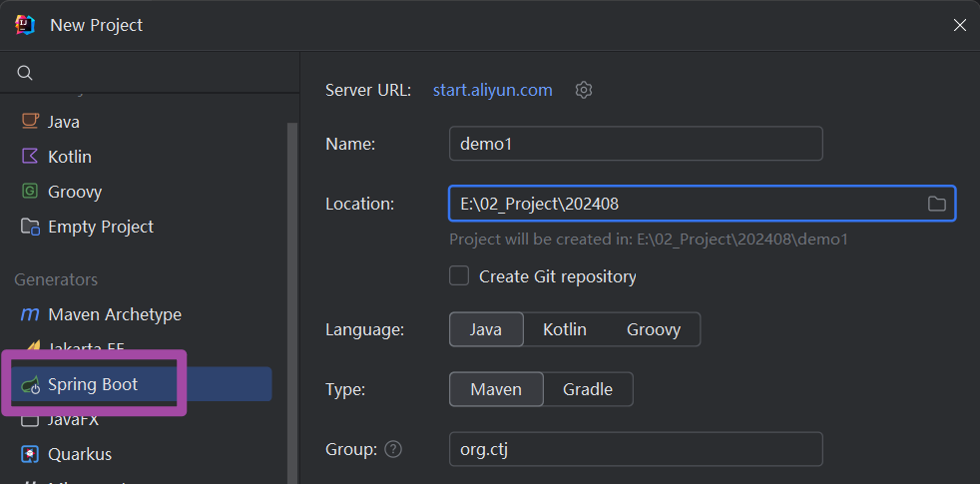Screen dimensions: 980x484
Task: Click the Maven Archetype m icon
Action: click(30, 314)
